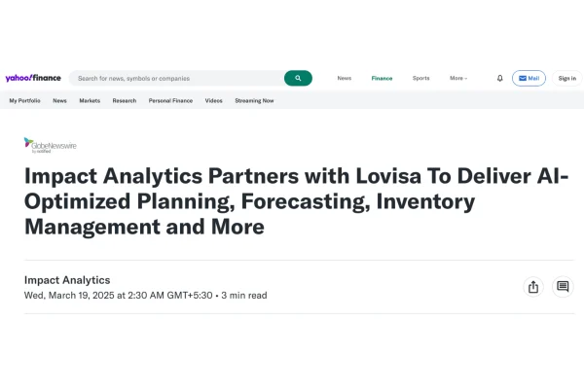
Task: Go to Sports in the top header
Action: [x=420, y=78]
